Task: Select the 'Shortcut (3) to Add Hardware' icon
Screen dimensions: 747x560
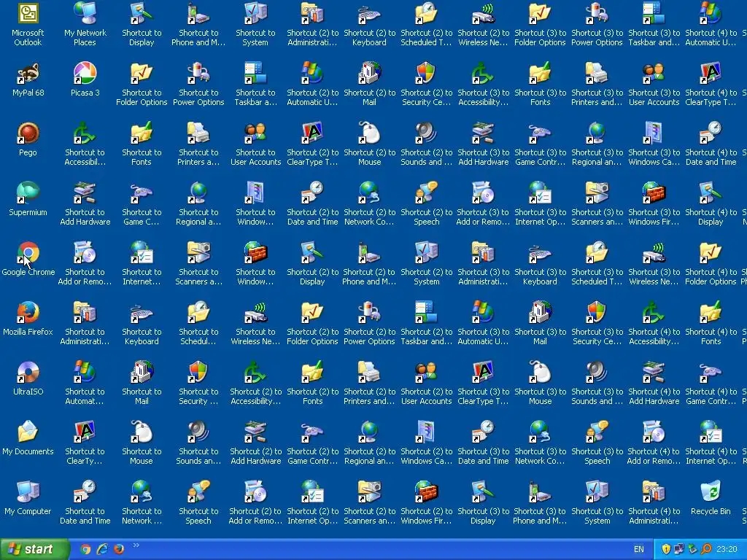Action: 483,133
